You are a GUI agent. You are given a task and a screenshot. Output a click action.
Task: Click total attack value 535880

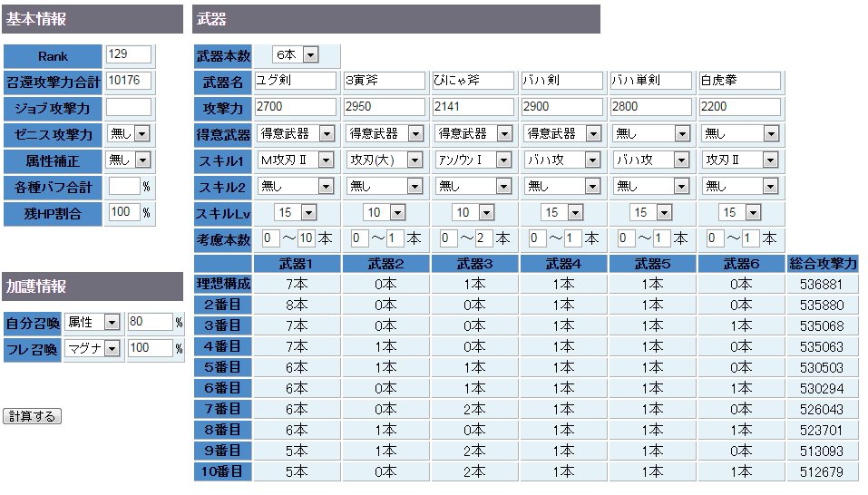point(822,306)
